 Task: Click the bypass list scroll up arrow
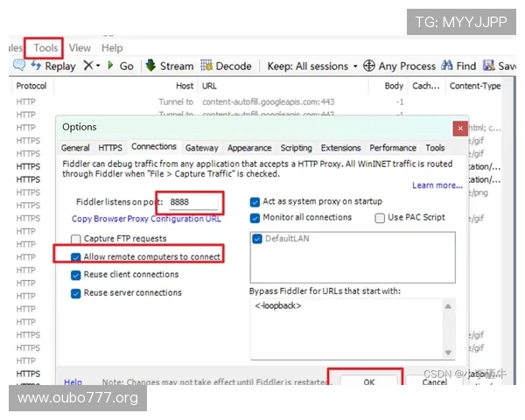pos(448,306)
